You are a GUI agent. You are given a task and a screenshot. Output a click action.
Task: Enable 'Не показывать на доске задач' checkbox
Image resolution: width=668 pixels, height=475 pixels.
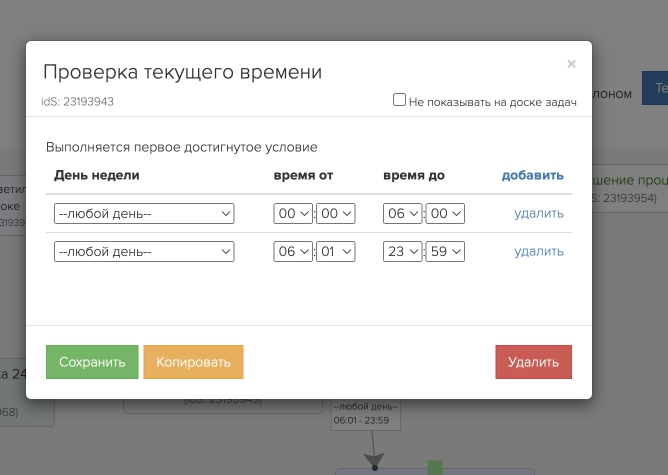pos(400,100)
